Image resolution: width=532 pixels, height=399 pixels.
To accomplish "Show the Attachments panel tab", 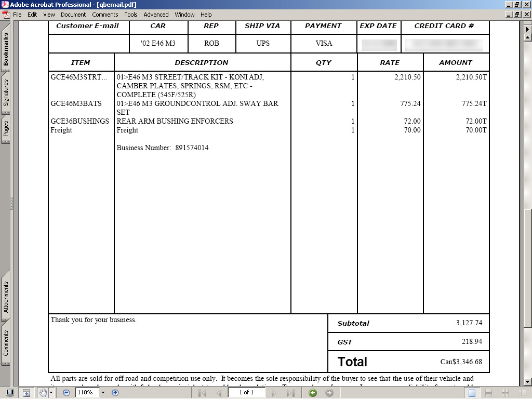I will [6, 297].
